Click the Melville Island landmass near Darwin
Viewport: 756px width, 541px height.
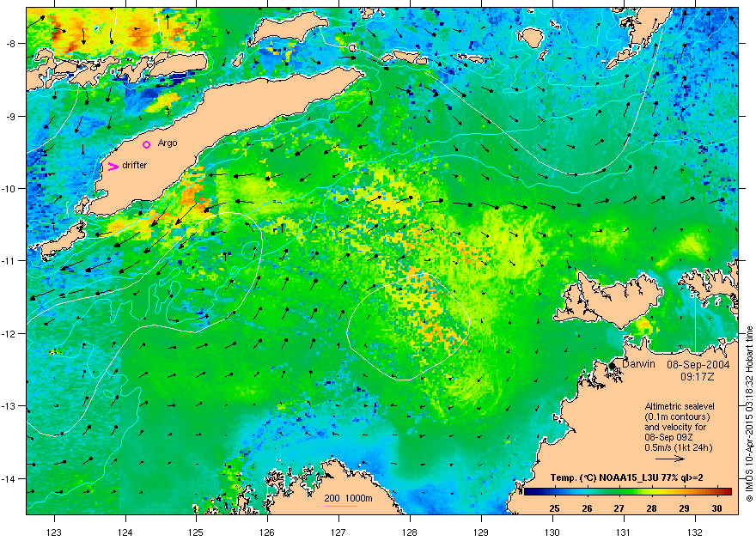point(608,301)
